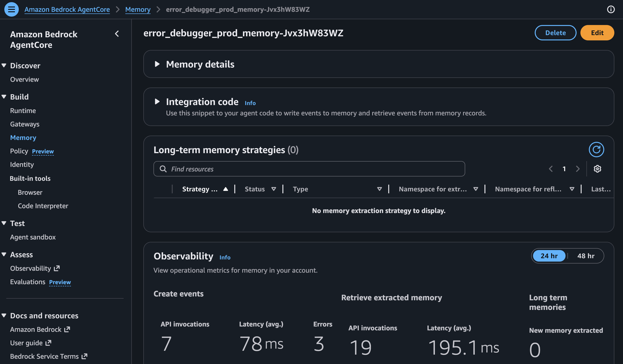The width and height of the screenshot is (623, 364).
Task: Open table preferences gear icon
Action: pos(597,169)
